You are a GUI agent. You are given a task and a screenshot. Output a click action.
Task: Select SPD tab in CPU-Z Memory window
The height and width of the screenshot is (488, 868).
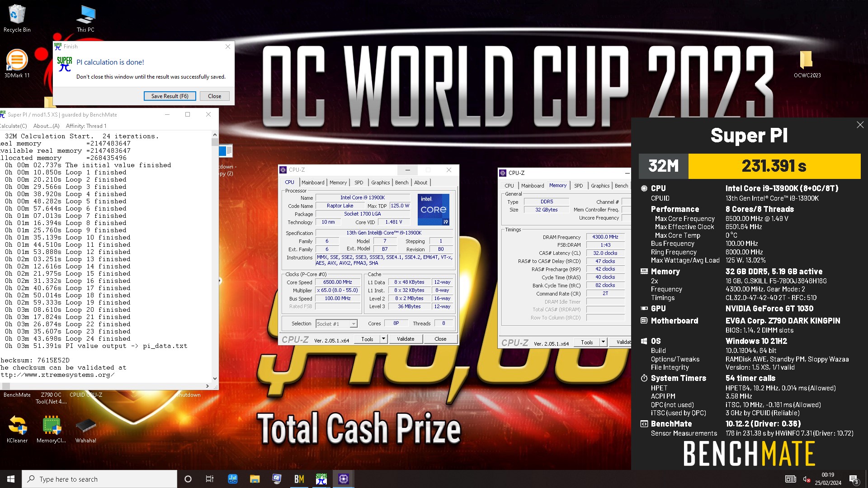point(579,186)
